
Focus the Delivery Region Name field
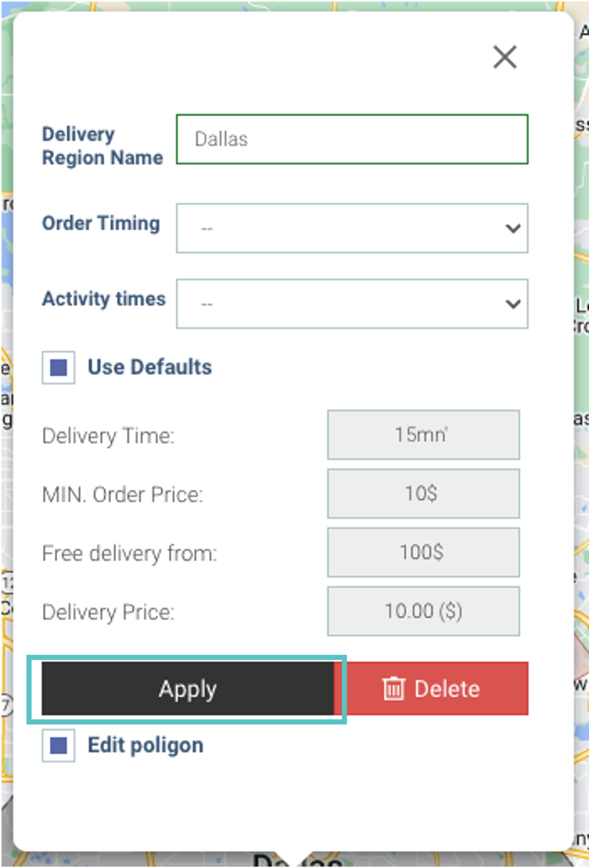[x=352, y=139]
